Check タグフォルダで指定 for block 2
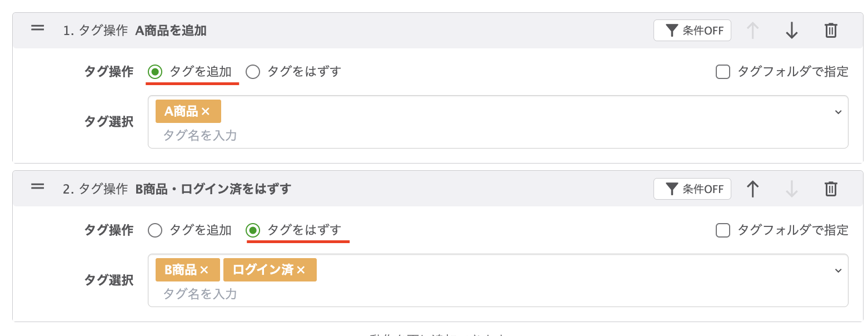Image resolution: width=868 pixels, height=336 pixels. (x=722, y=230)
